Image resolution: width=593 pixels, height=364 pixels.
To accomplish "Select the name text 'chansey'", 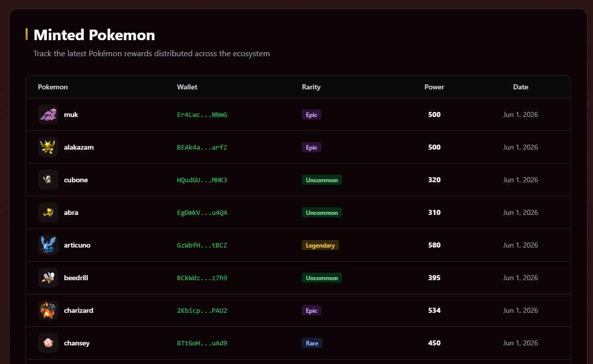I will pyautogui.click(x=77, y=343).
